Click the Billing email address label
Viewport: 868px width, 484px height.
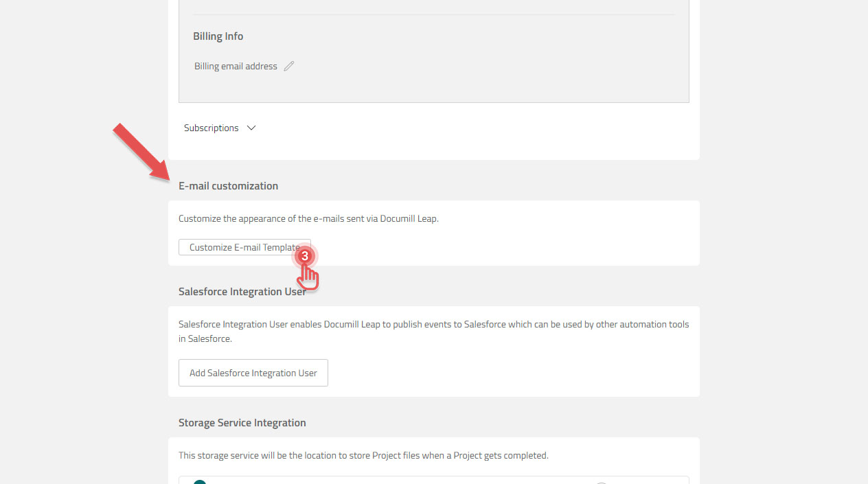point(236,65)
